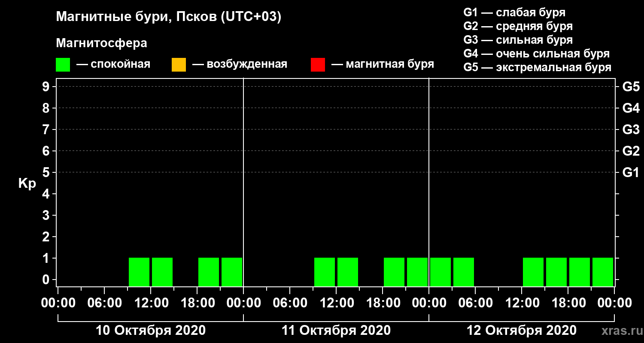644x343 pixels.
Task: Select the 12 October 18:00–21:00 green bar
Action: [x=580, y=272]
